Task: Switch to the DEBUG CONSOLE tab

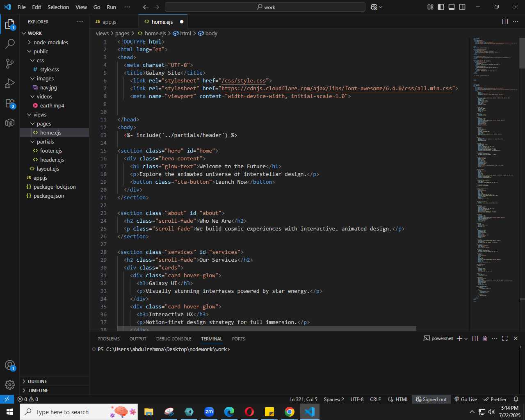Action: pyautogui.click(x=173, y=339)
